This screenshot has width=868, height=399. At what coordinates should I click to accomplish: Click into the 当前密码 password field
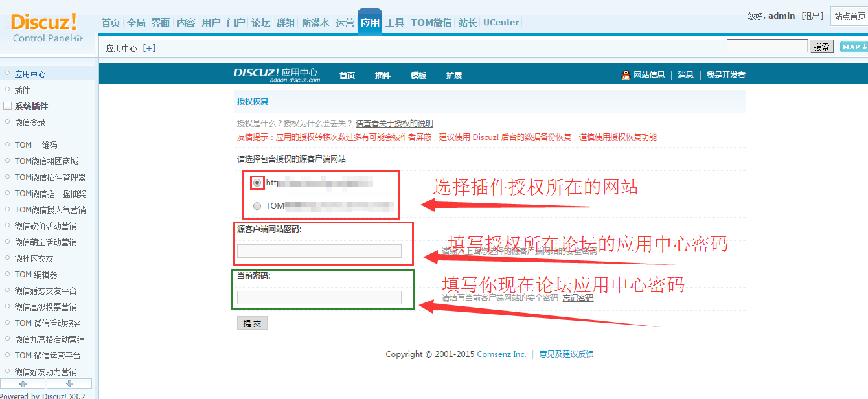[x=319, y=298]
